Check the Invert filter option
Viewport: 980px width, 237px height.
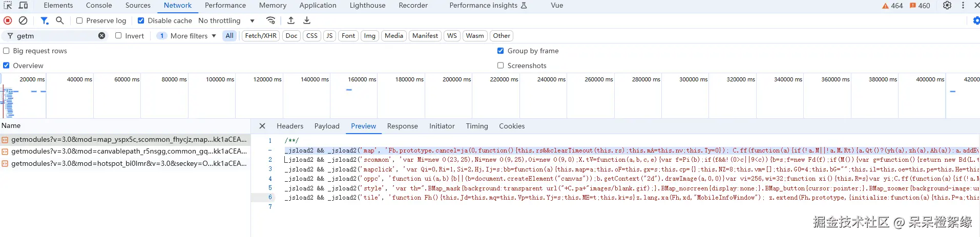118,36
